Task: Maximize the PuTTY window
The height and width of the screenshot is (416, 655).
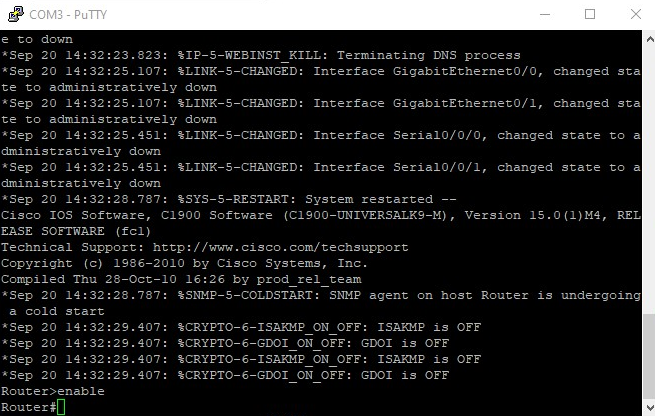Action: click(590, 14)
